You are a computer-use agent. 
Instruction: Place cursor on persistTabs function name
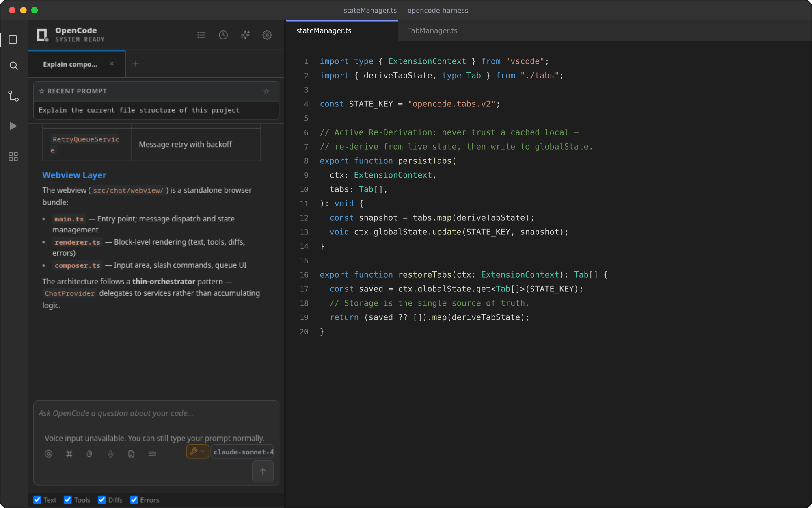(425, 161)
